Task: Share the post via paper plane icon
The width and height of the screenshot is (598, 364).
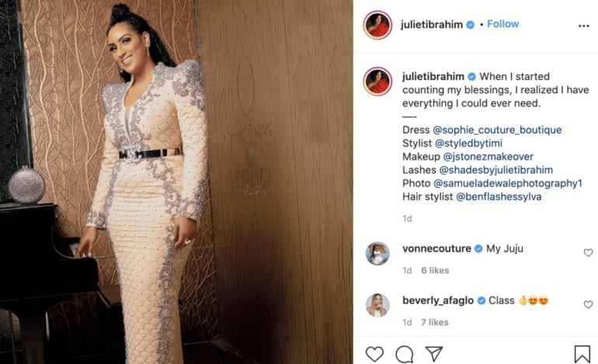Action: click(433, 354)
